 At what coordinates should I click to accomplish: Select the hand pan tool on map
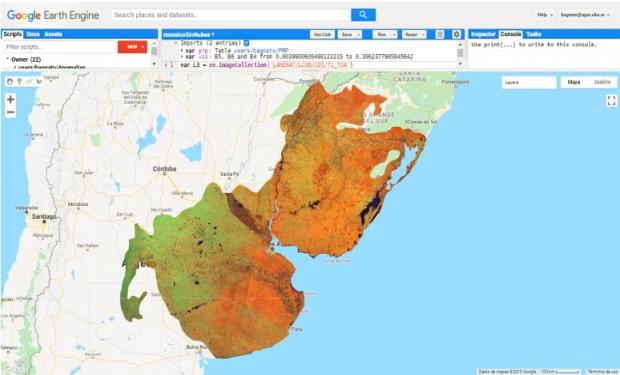click(10, 81)
